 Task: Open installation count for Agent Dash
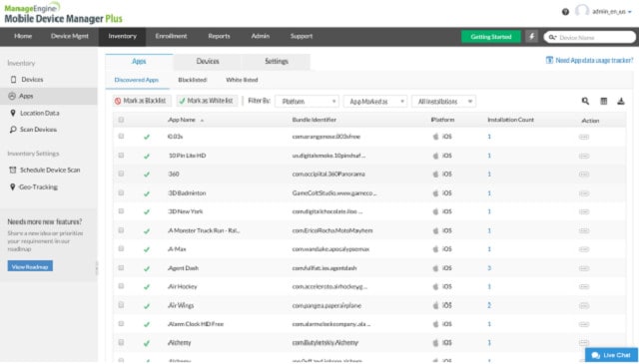(x=489, y=268)
